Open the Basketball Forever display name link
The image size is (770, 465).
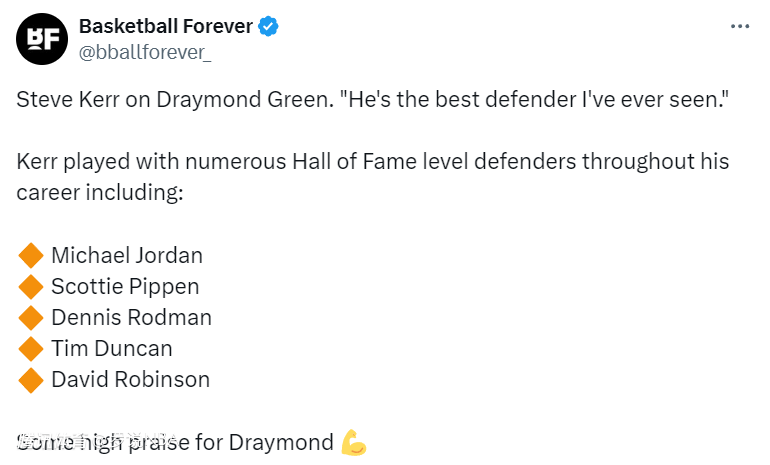[x=165, y=27]
